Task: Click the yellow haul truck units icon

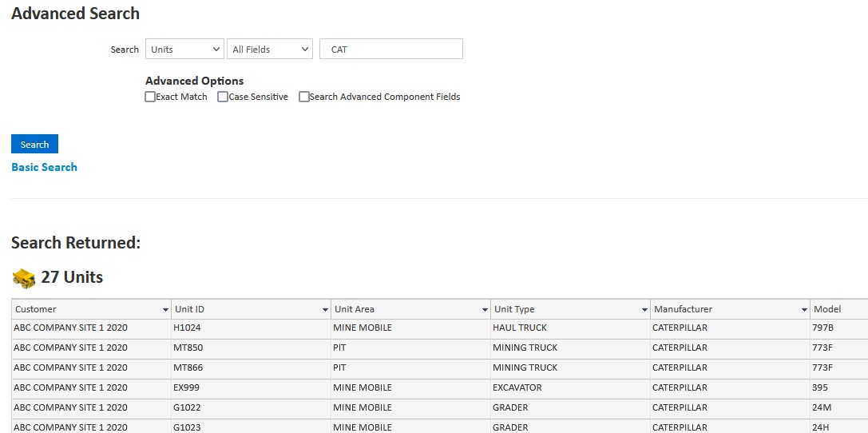Action: coord(24,278)
